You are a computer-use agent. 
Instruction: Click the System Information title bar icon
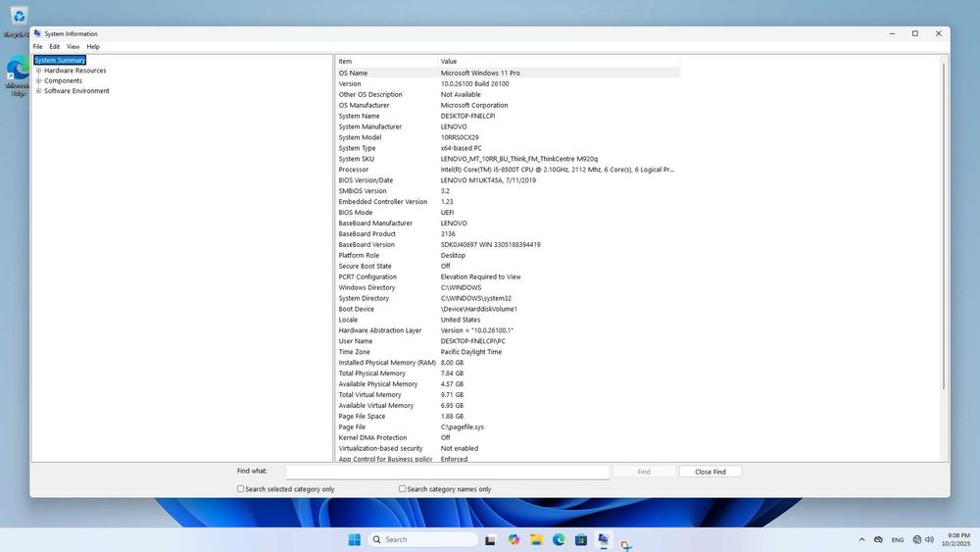pyautogui.click(x=37, y=33)
